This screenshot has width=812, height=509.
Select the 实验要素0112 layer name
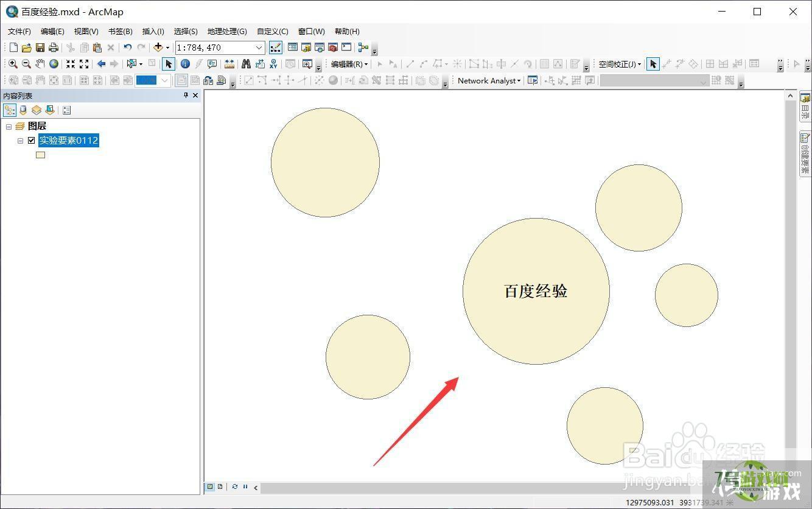(x=68, y=141)
